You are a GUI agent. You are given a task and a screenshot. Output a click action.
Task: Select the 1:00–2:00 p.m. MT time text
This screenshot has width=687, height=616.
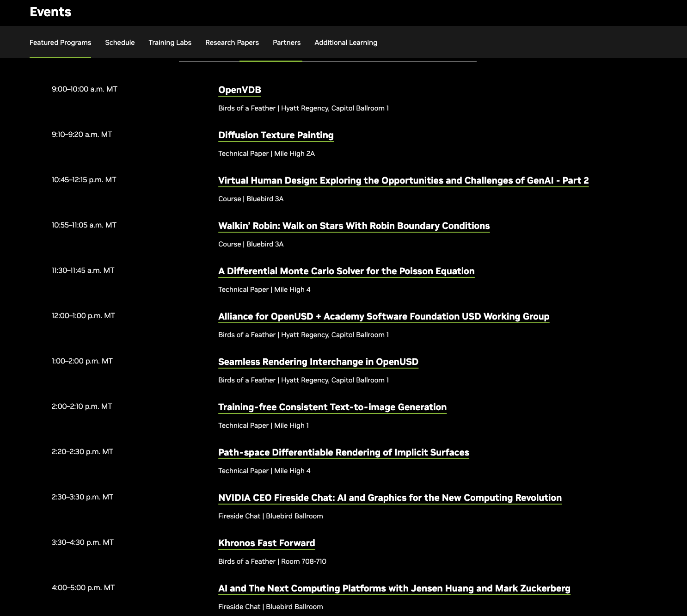point(82,361)
